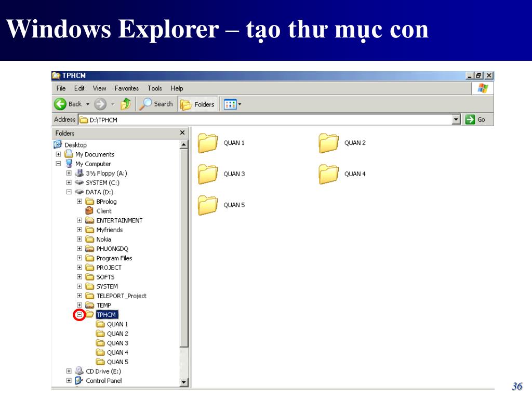532x399 pixels.
Task: Open the View menu
Action: point(99,88)
